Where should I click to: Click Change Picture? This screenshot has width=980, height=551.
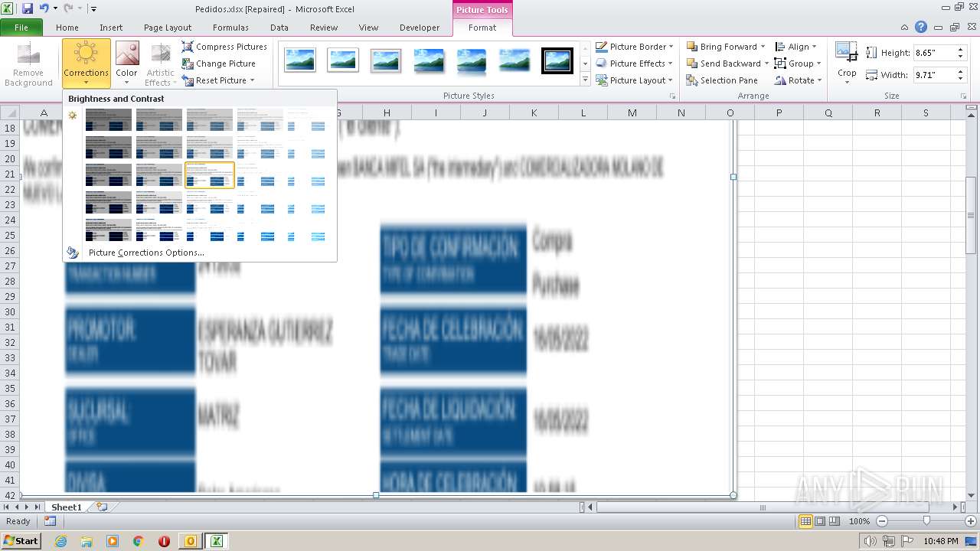coord(219,64)
